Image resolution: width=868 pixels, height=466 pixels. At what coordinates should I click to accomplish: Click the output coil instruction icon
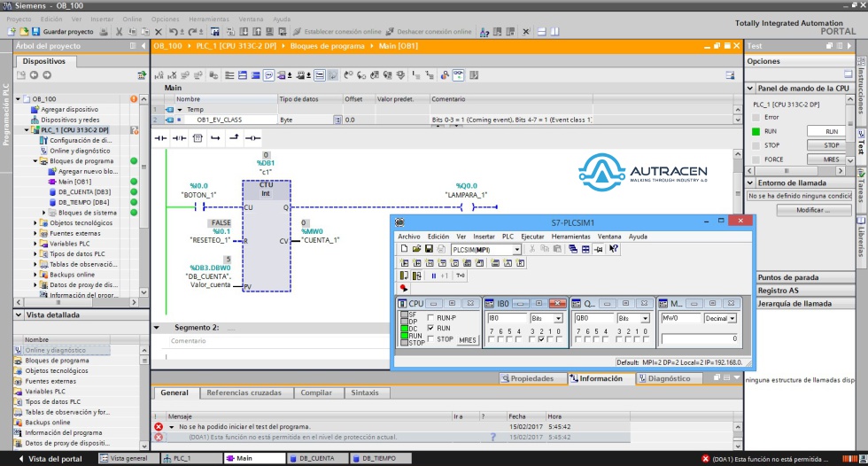(x=252, y=138)
